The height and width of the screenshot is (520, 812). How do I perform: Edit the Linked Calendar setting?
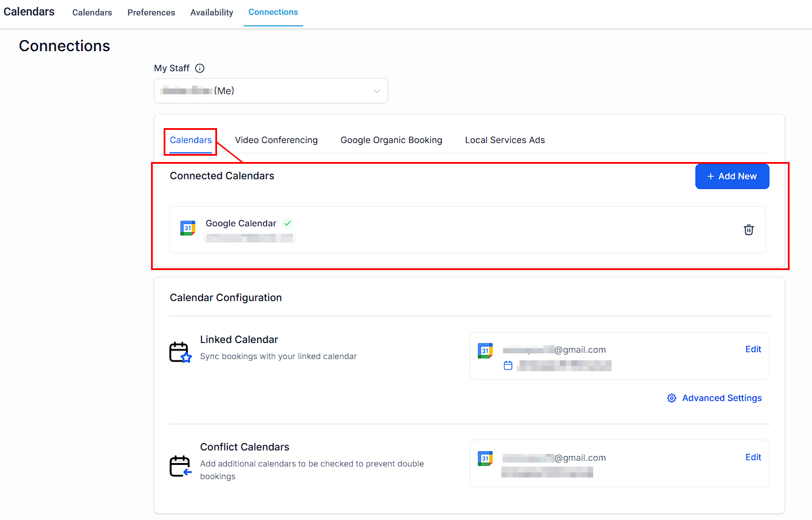point(753,349)
